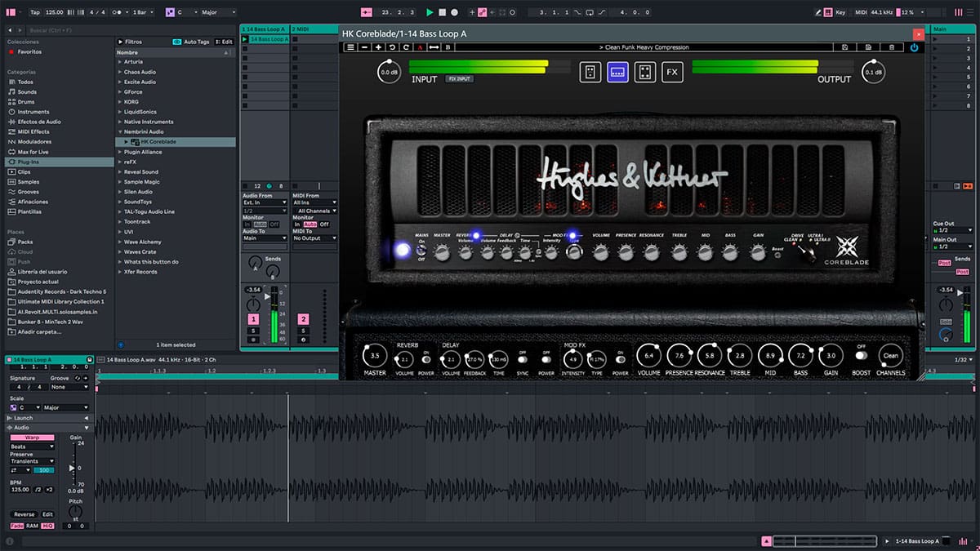
Task: Open the MIDI From All Ins dropdown
Action: pyautogui.click(x=314, y=202)
